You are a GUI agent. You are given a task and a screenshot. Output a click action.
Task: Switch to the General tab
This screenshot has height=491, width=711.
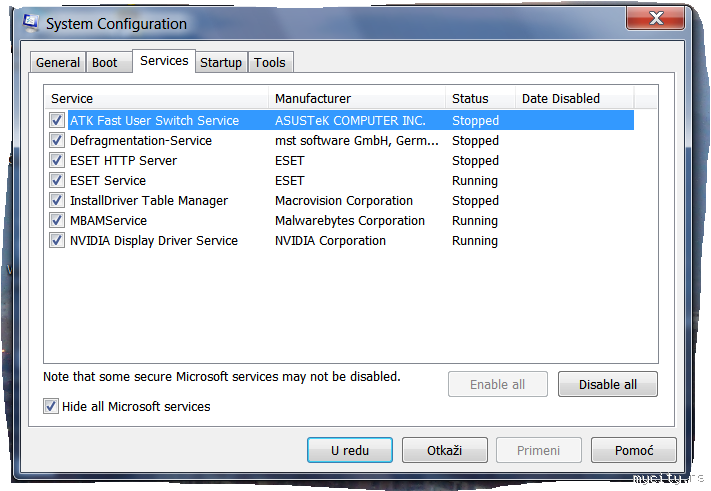[x=58, y=62]
